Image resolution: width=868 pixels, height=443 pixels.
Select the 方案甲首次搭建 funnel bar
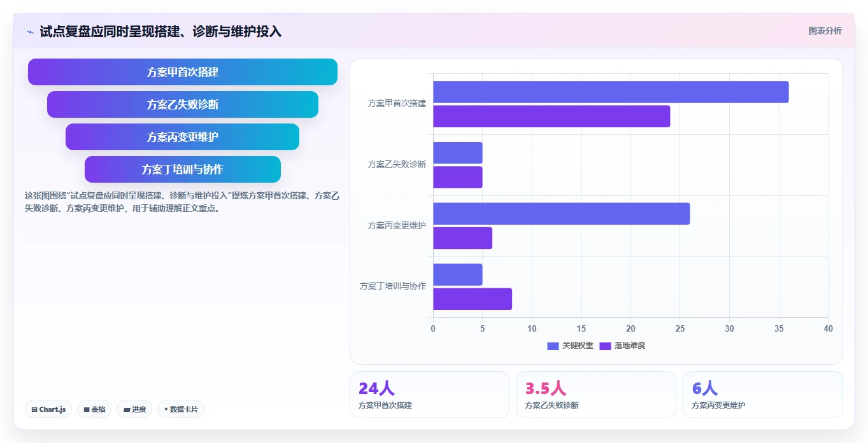pyautogui.click(x=183, y=72)
